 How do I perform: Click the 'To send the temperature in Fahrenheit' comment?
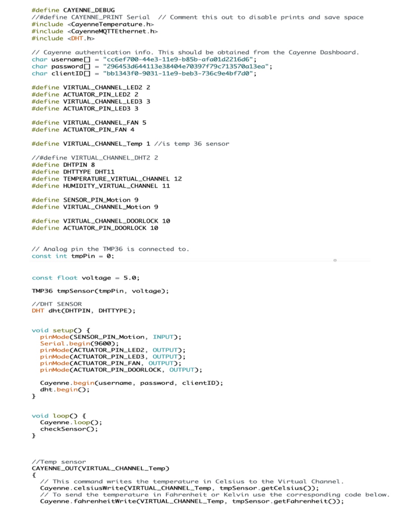point(215,495)
